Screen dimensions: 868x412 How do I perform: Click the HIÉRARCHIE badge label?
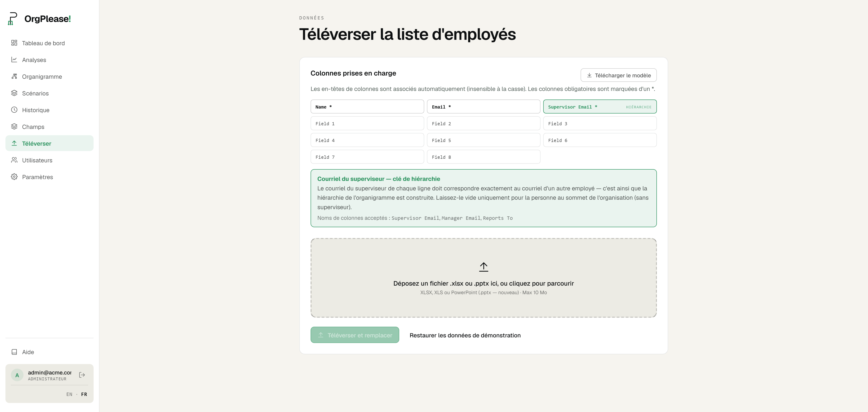639,107
